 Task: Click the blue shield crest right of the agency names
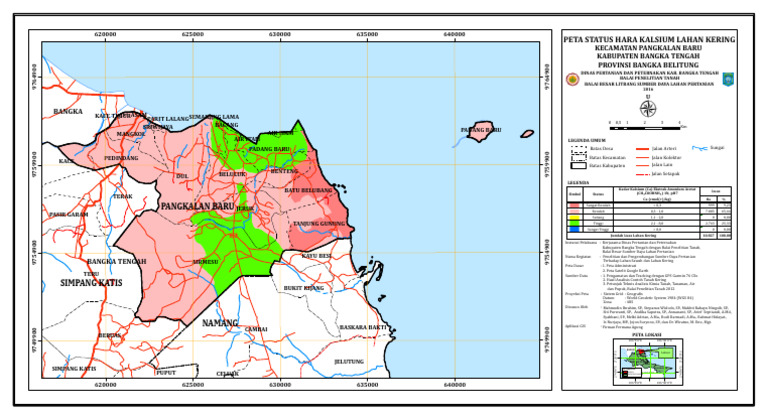[727, 79]
